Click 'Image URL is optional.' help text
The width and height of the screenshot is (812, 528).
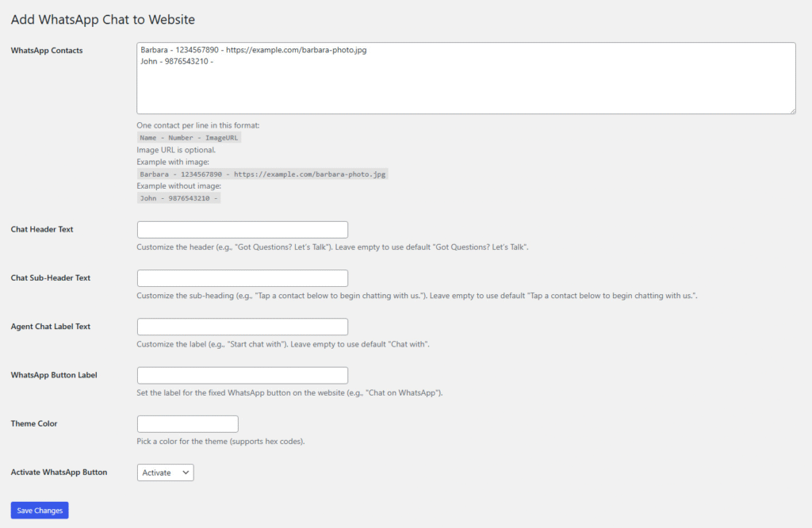176,150
